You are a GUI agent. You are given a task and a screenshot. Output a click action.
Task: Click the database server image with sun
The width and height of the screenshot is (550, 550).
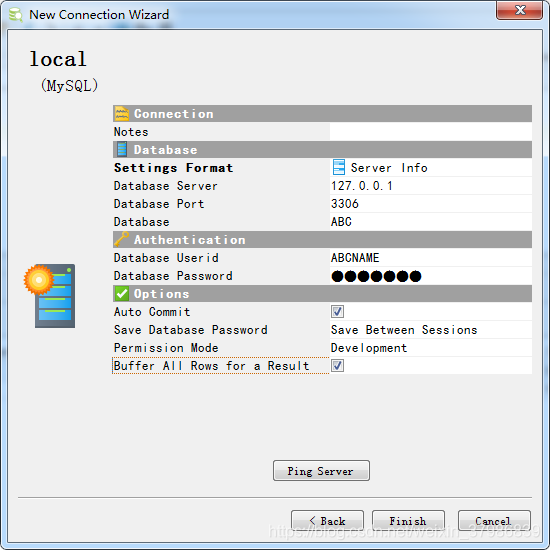point(50,296)
